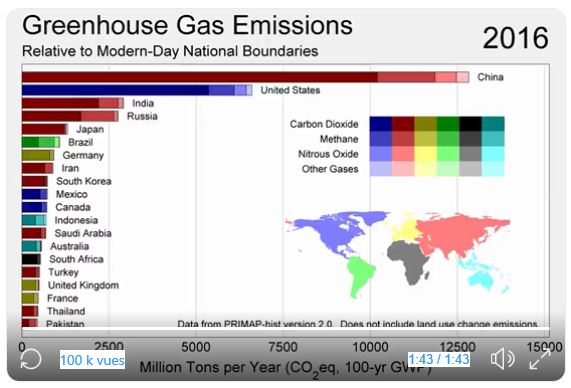Click the Indonesia label
Screen dimensions: 571x388
point(76,220)
